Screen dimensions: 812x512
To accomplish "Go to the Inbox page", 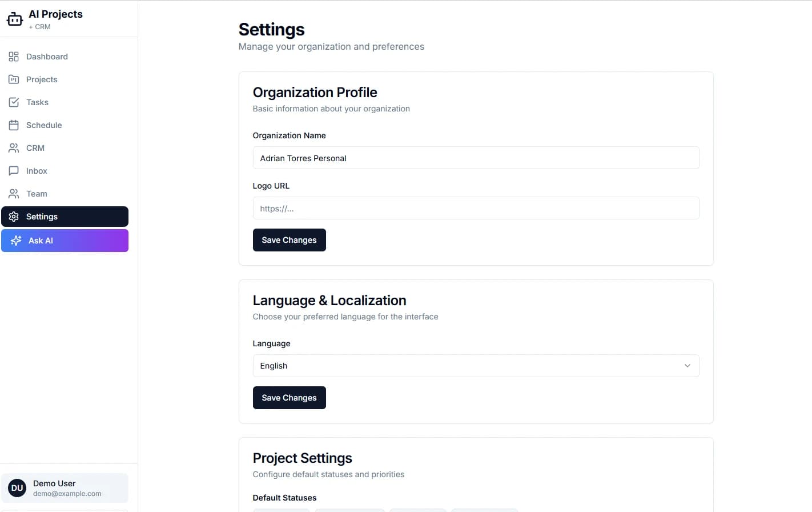I will [37, 171].
